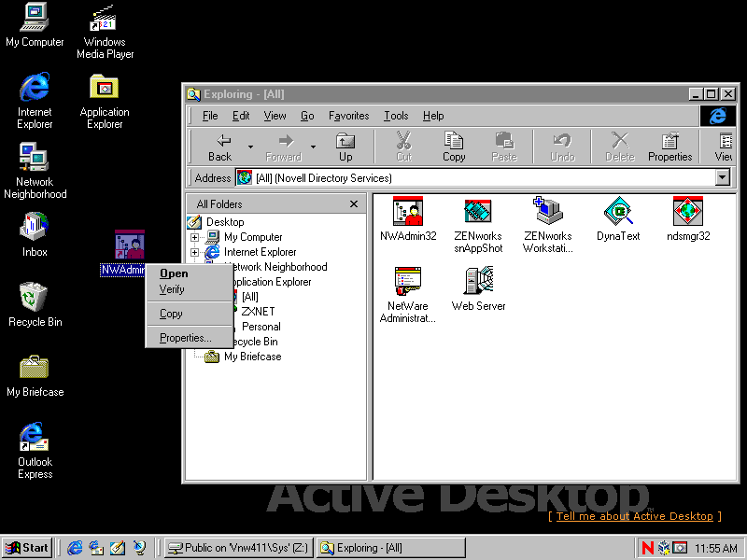The width and height of the screenshot is (747, 560).
Task: Select My Briefcase desktop icon
Action: [x=35, y=376]
